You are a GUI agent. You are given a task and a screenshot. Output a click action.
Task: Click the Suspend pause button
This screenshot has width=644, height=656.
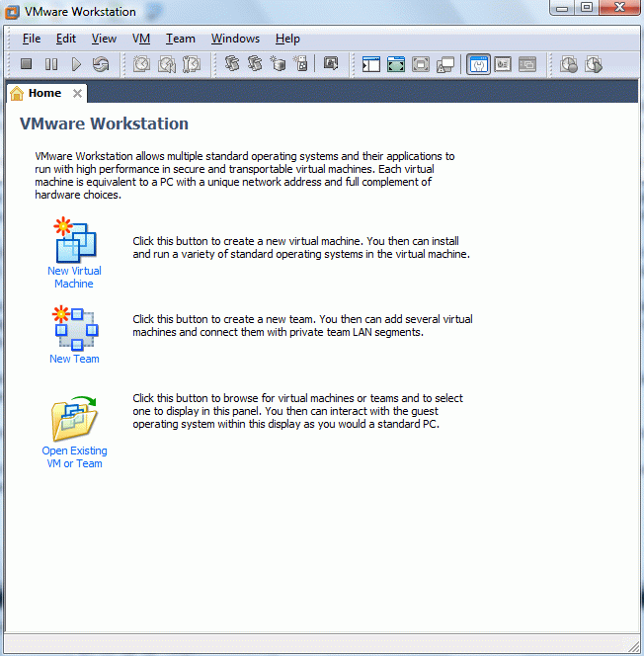coord(51,64)
